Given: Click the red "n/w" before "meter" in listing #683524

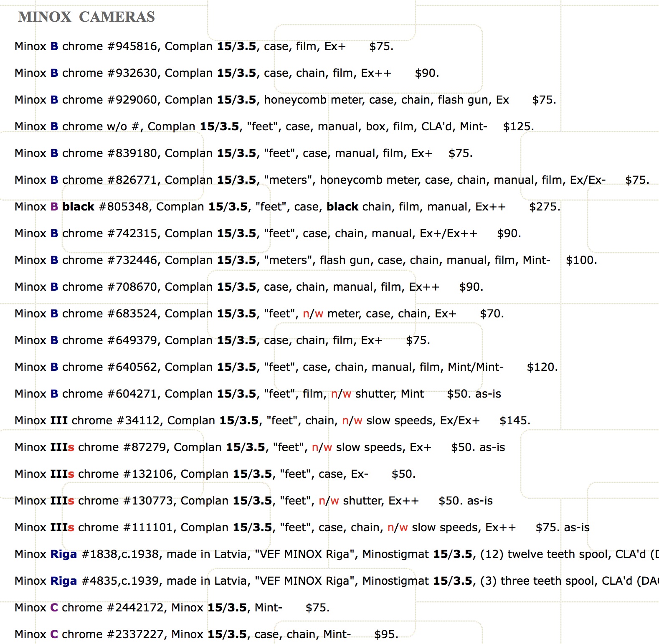Looking at the screenshot, I should [313, 314].
